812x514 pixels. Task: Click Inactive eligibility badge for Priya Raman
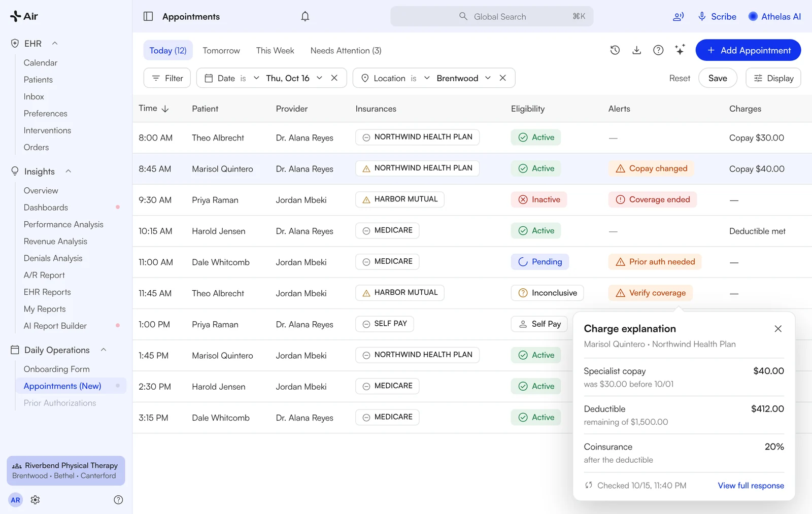click(539, 199)
